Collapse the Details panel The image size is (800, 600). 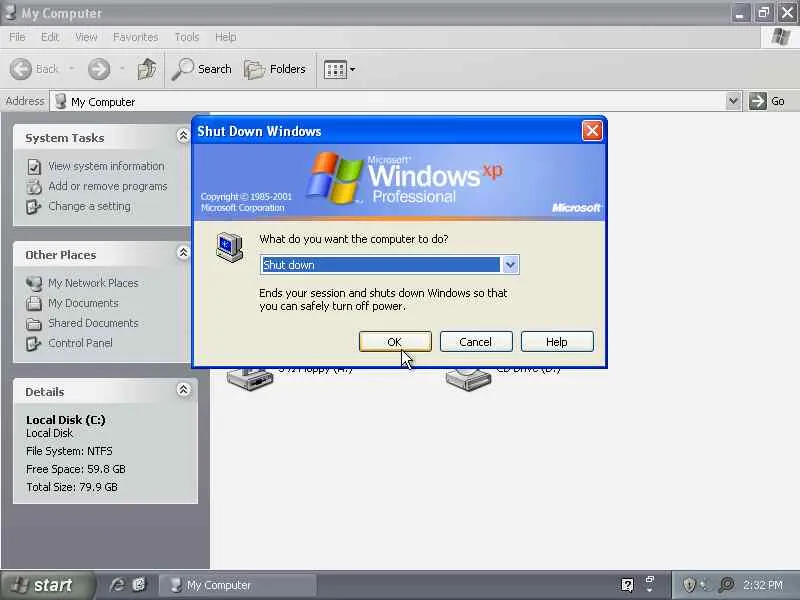coord(183,390)
